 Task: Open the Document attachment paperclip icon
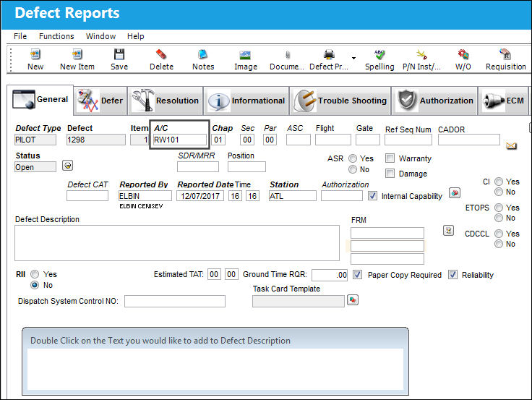click(288, 55)
